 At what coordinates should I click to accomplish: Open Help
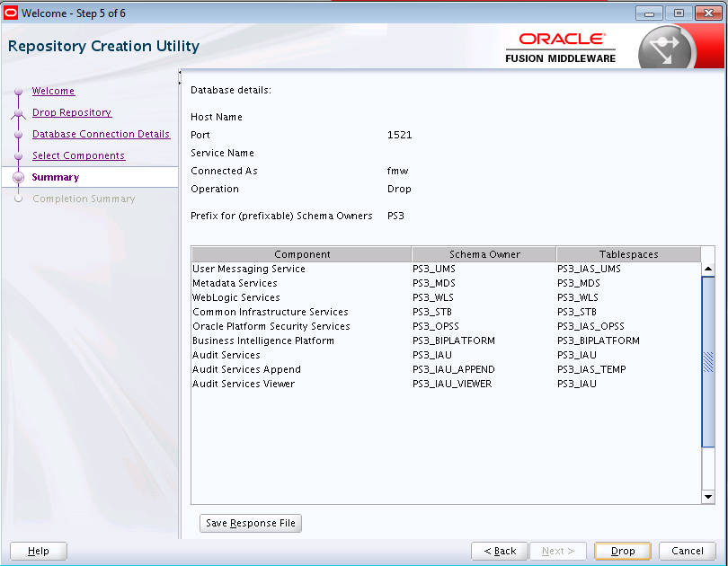coord(39,551)
